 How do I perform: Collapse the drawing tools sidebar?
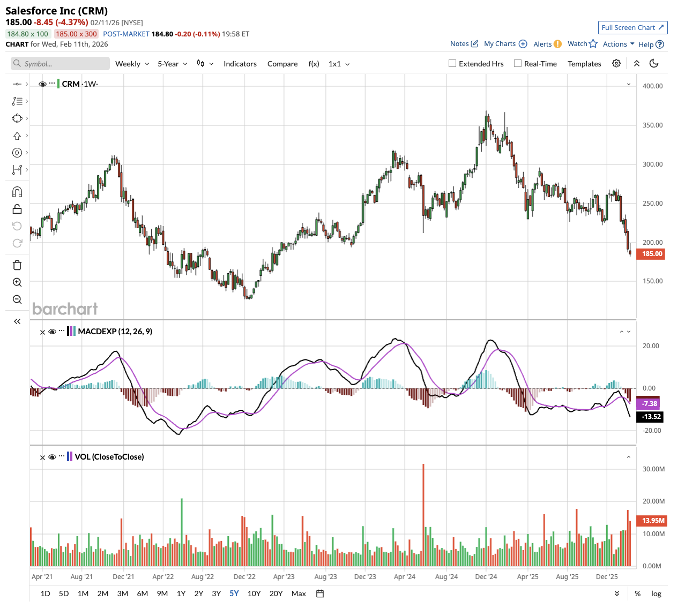click(x=17, y=321)
